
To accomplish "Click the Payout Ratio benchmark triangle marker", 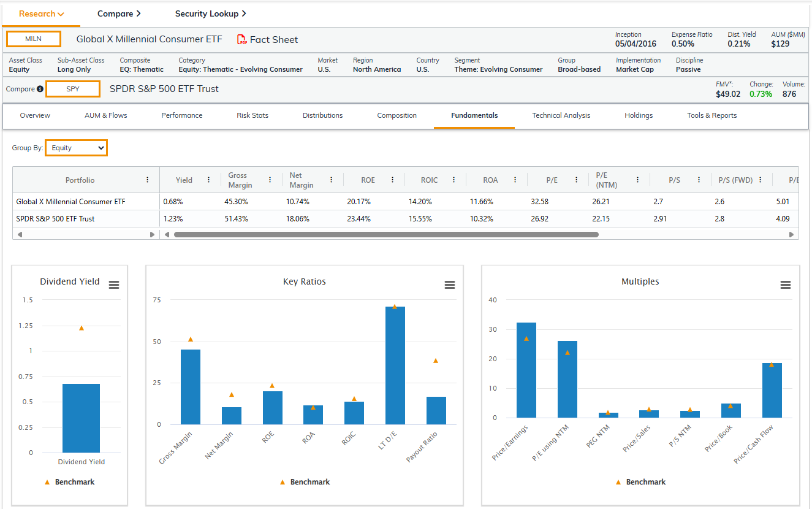I will (436, 361).
